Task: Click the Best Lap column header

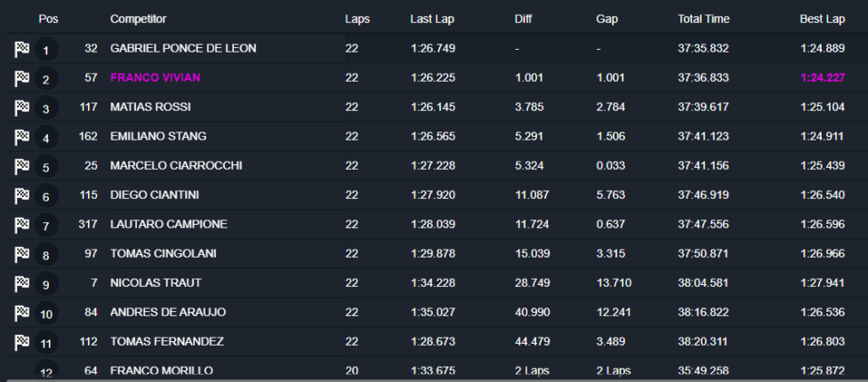Action: click(822, 19)
